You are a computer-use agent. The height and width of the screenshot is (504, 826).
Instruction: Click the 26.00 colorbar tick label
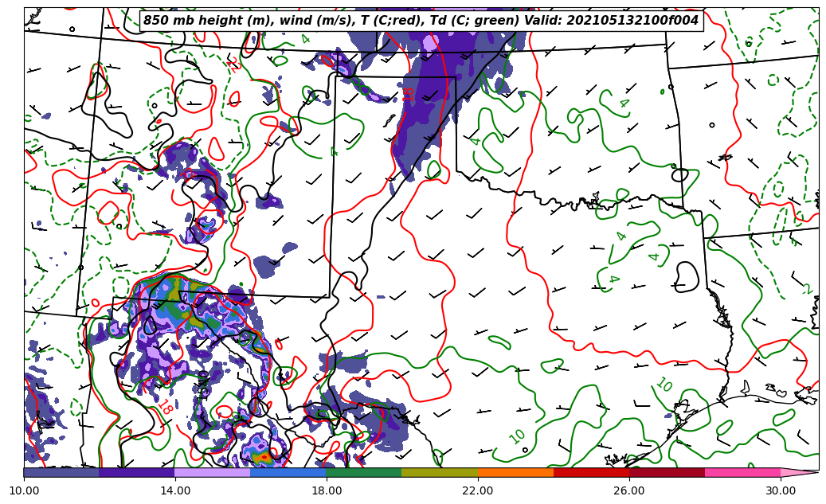point(629,490)
